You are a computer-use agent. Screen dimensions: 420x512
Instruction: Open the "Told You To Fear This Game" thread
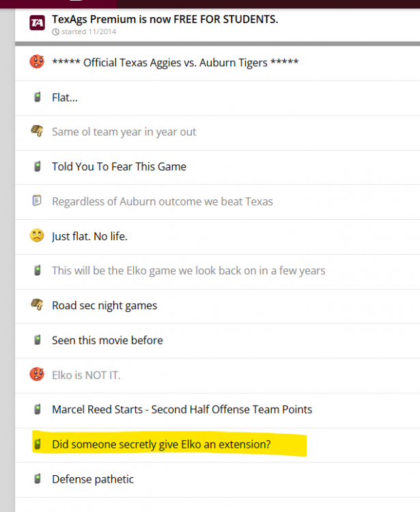[x=119, y=167]
